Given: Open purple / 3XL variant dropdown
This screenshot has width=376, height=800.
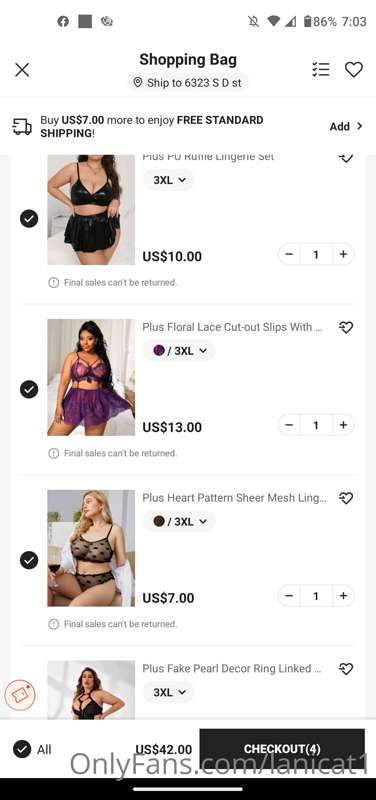Looking at the screenshot, I should pos(179,351).
